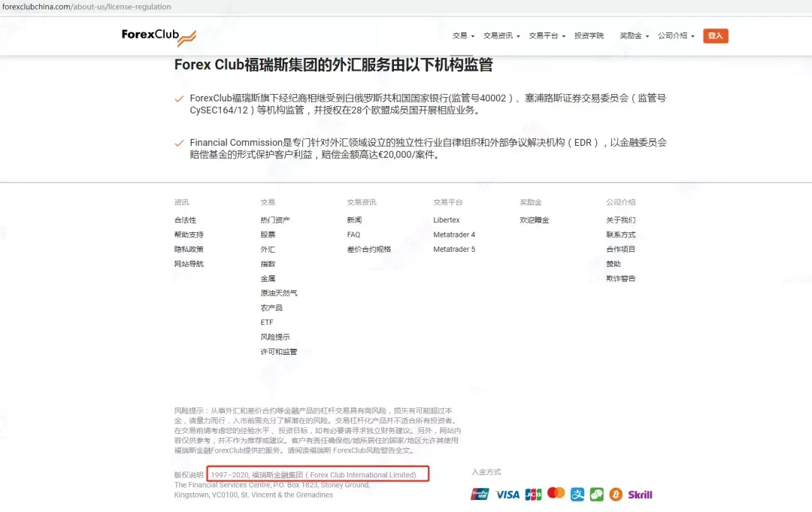The height and width of the screenshot is (512, 812).
Task: Open the 网站导航 footer link
Action: tap(189, 263)
